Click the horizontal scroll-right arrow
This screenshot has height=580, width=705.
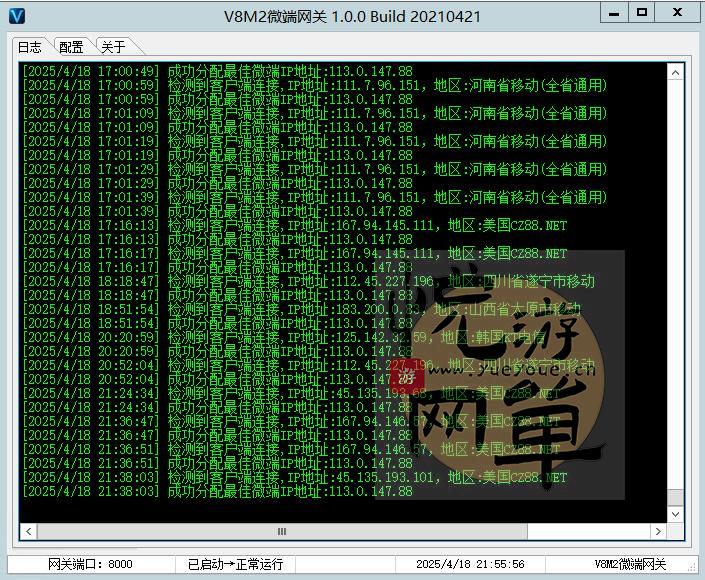(x=658, y=532)
